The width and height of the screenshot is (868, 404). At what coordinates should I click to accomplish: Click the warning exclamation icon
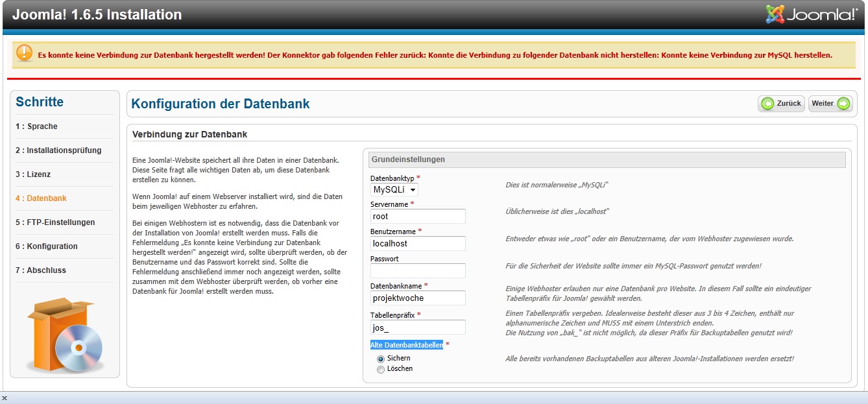[25, 53]
